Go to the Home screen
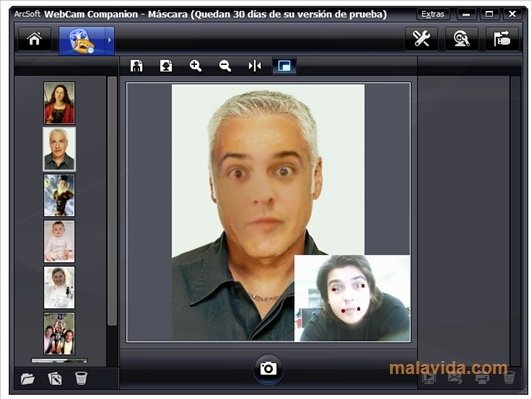Image resolution: width=531 pixels, height=399 pixels. [x=35, y=39]
